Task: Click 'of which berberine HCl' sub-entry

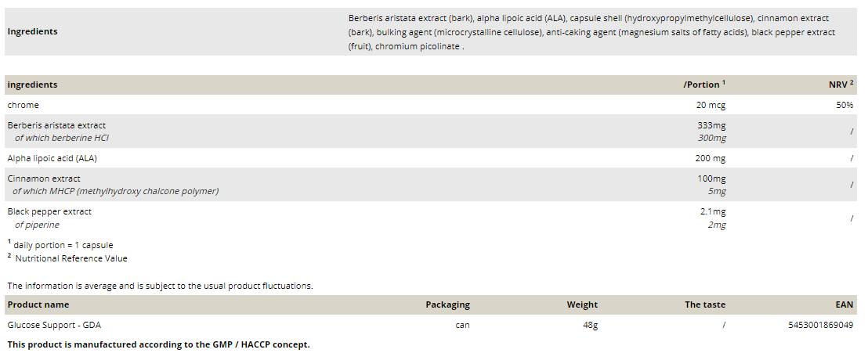Action: [62, 138]
